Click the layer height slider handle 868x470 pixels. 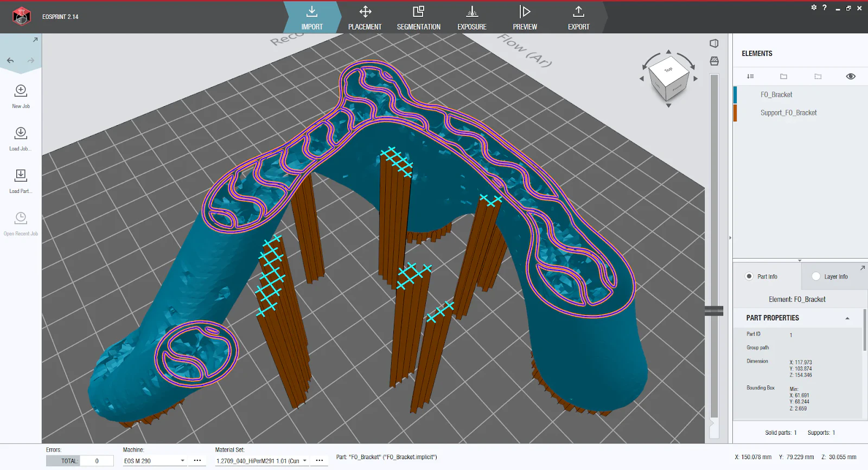[714, 311]
